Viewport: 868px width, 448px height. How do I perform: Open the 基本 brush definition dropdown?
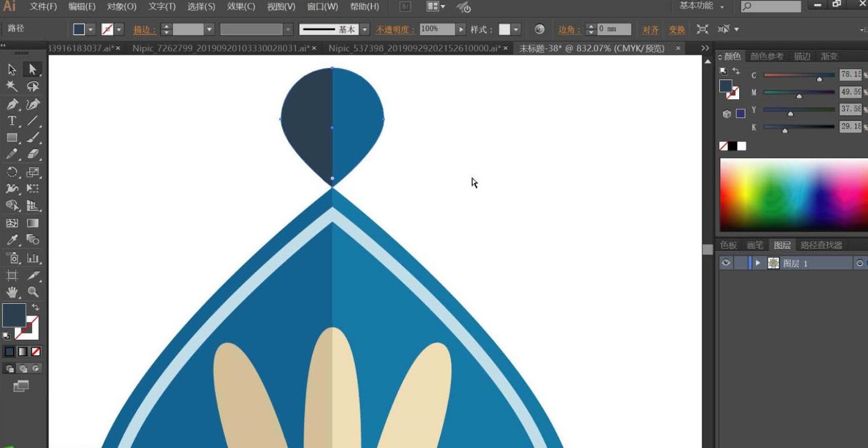tap(365, 29)
